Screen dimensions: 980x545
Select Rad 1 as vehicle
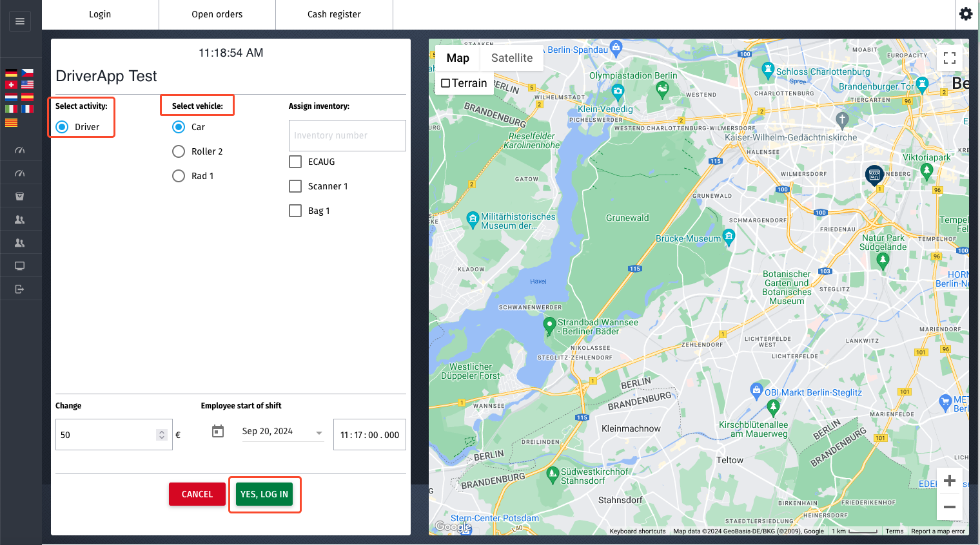179,176
